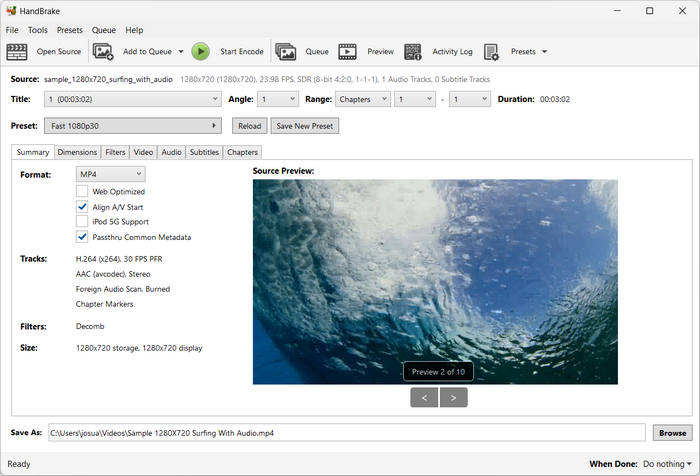Click the Presets document gear icon
The image size is (700, 476).
tap(491, 52)
